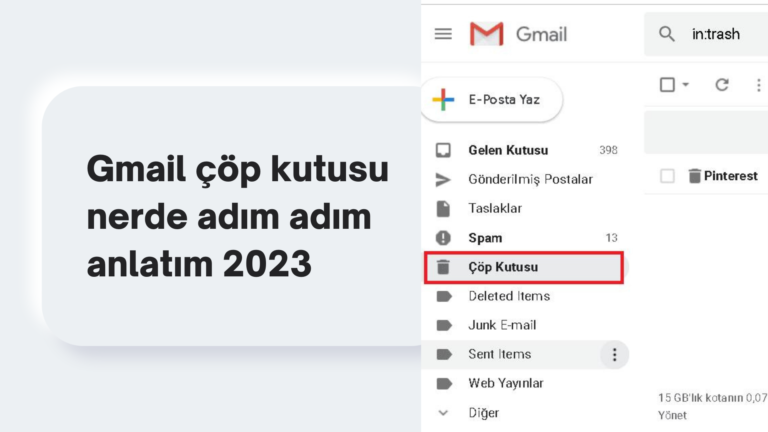The image size is (768, 432).
Task: Click the Gelen Kutusu inbox icon
Action: [x=443, y=150]
